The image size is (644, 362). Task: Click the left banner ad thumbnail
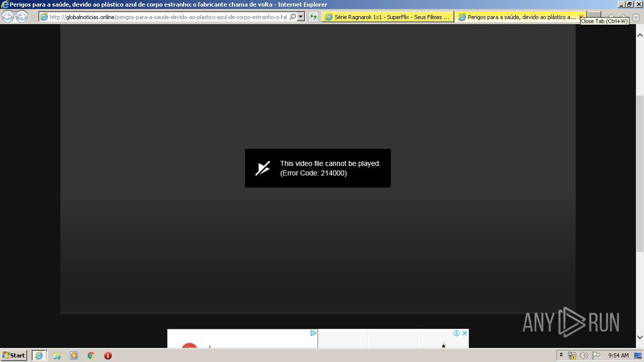pos(242,338)
